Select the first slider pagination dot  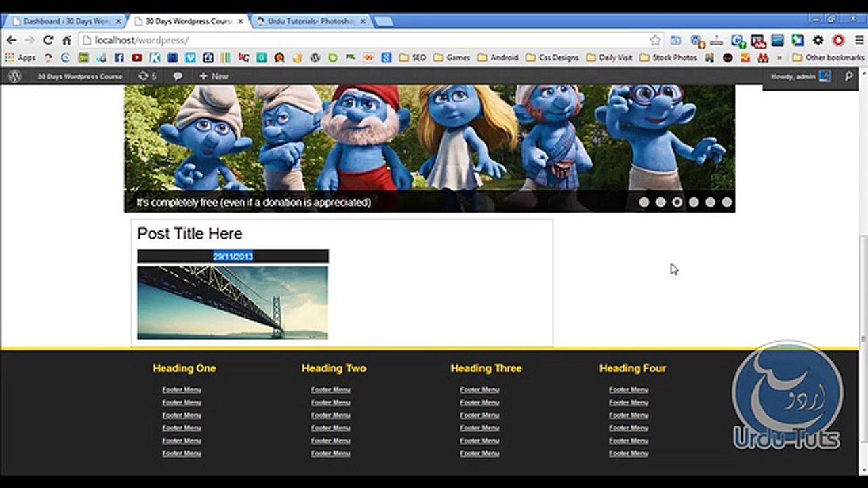(x=644, y=202)
